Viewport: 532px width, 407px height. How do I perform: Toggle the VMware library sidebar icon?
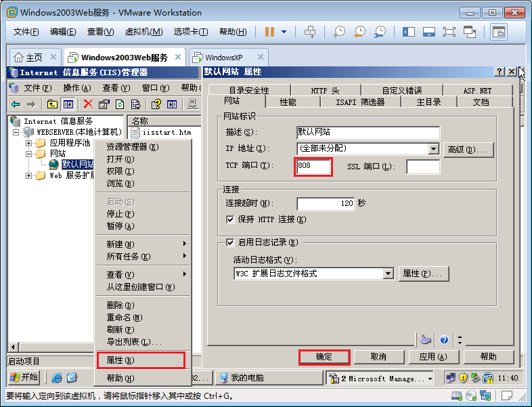click(409, 32)
